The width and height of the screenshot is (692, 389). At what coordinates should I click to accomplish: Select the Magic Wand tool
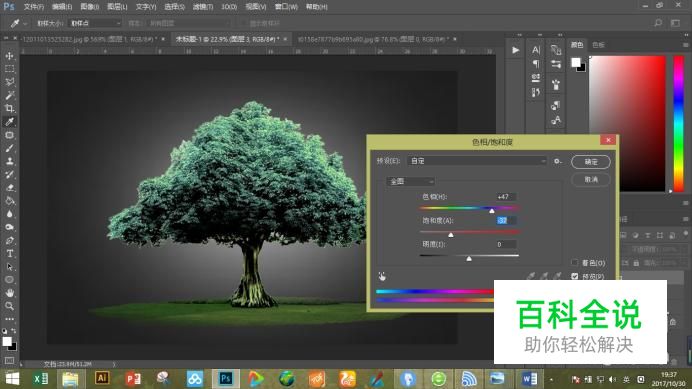click(x=9, y=95)
